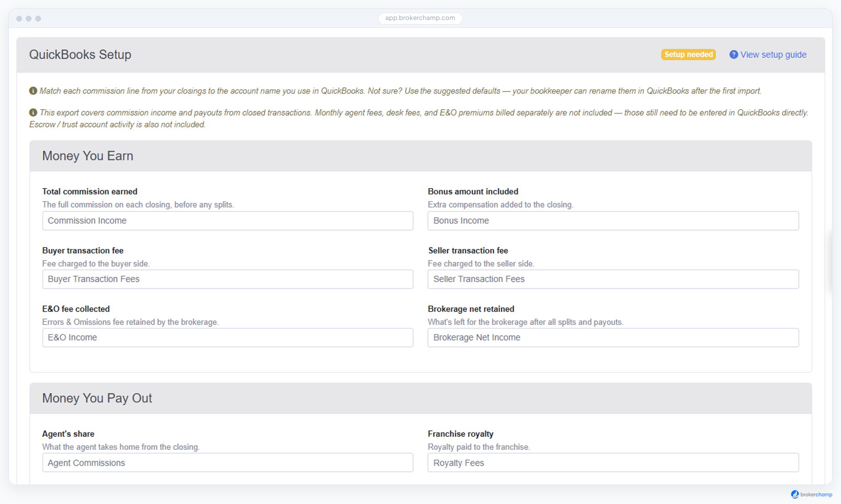
Task: Click the QuickBooks Setup page heading
Action: coord(80,55)
